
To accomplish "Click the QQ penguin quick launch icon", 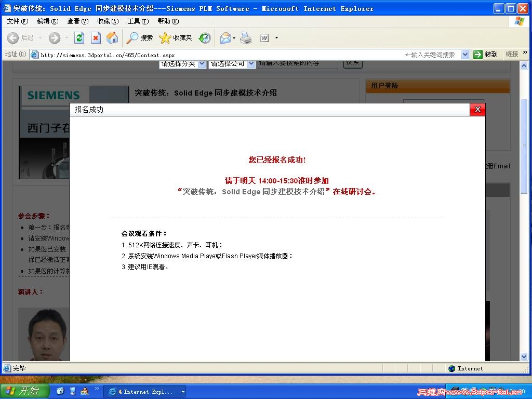I will coord(85,391).
